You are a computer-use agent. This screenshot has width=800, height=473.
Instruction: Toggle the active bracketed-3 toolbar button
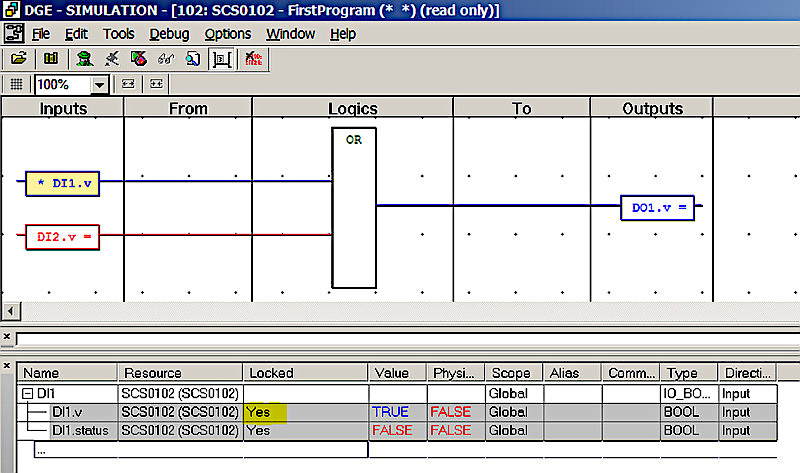pyautogui.click(x=222, y=59)
